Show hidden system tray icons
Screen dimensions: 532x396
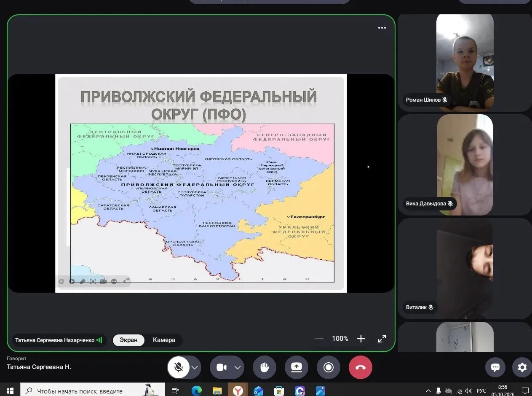[x=428, y=391]
